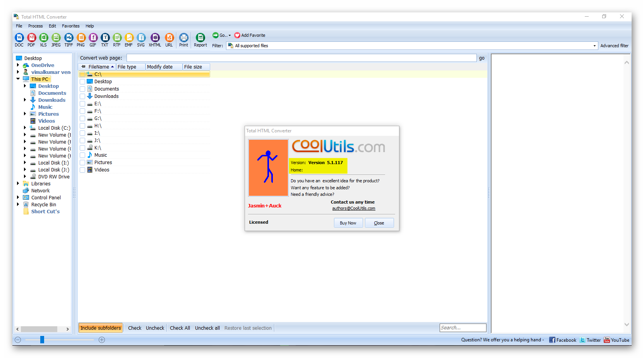The height and width of the screenshot is (358, 644).
Task: Select Control Panel in the folder tree
Action: pos(46,198)
